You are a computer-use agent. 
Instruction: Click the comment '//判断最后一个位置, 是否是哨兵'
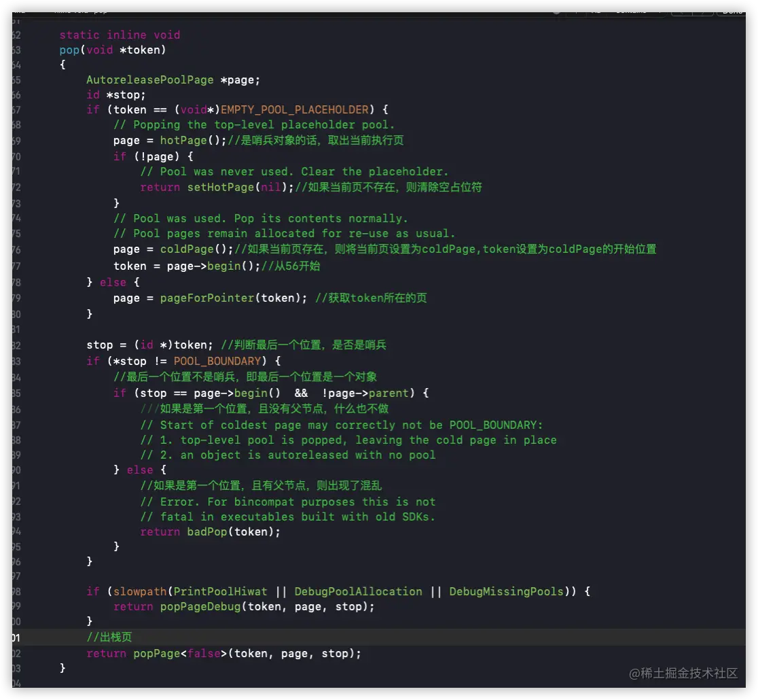click(304, 345)
